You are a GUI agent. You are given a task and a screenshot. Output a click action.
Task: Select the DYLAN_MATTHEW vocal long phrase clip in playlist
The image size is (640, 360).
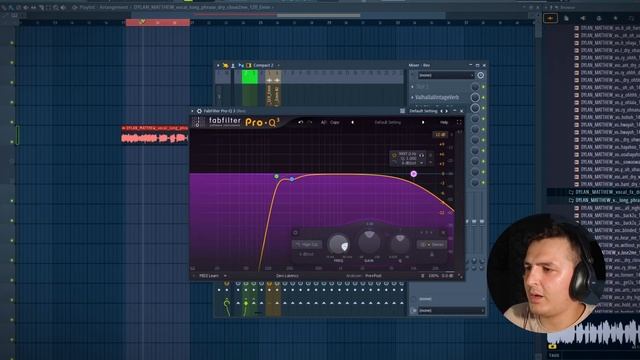(x=154, y=134)
